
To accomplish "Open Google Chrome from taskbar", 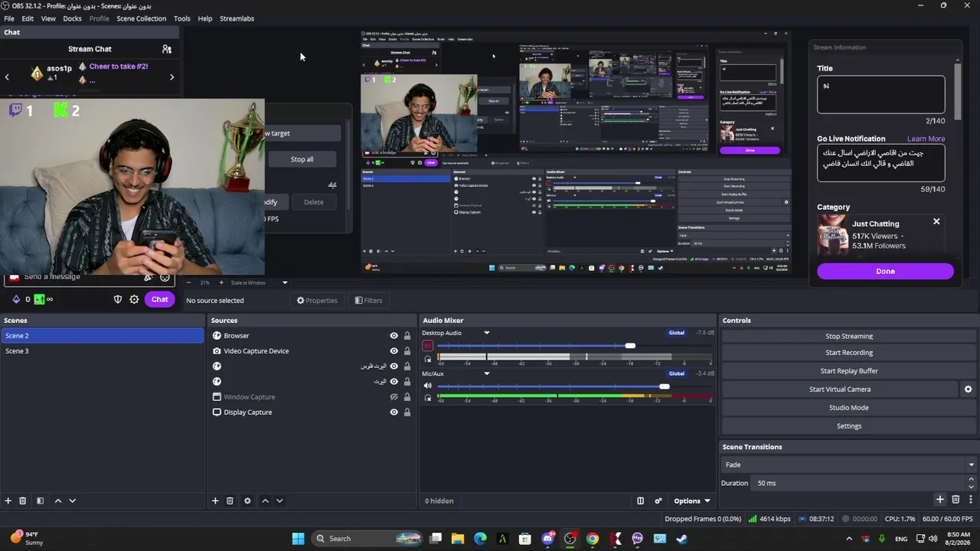I will [x=593, y=539].
